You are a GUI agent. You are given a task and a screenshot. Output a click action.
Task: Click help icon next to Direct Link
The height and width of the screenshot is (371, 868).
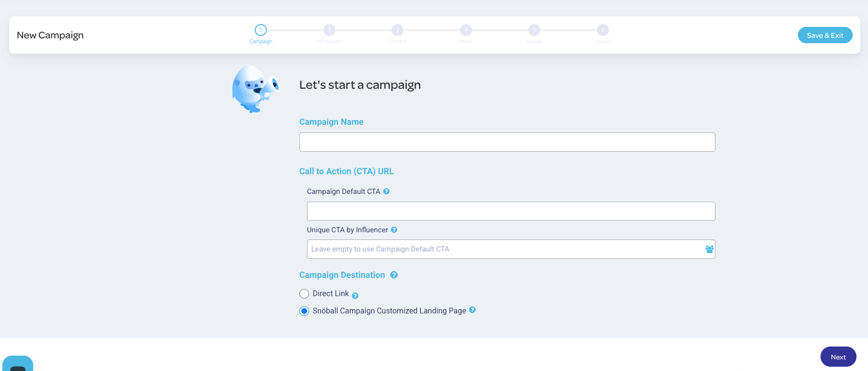355,296
